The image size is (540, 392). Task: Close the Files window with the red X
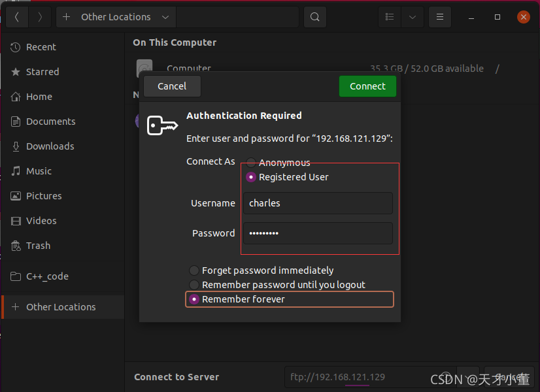[524, 17]
